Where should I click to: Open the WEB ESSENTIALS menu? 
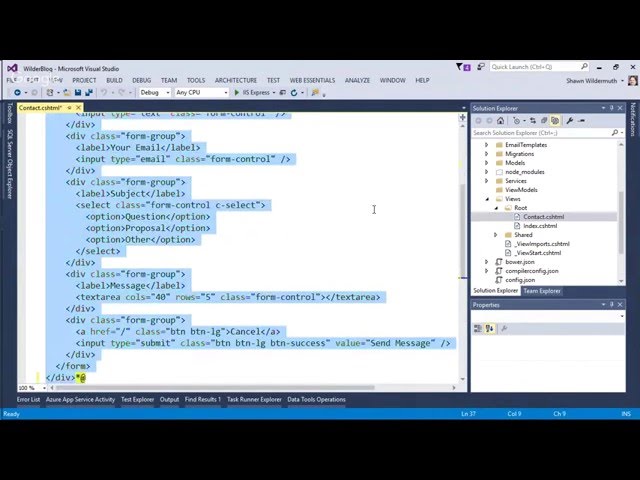click(312, 80)
